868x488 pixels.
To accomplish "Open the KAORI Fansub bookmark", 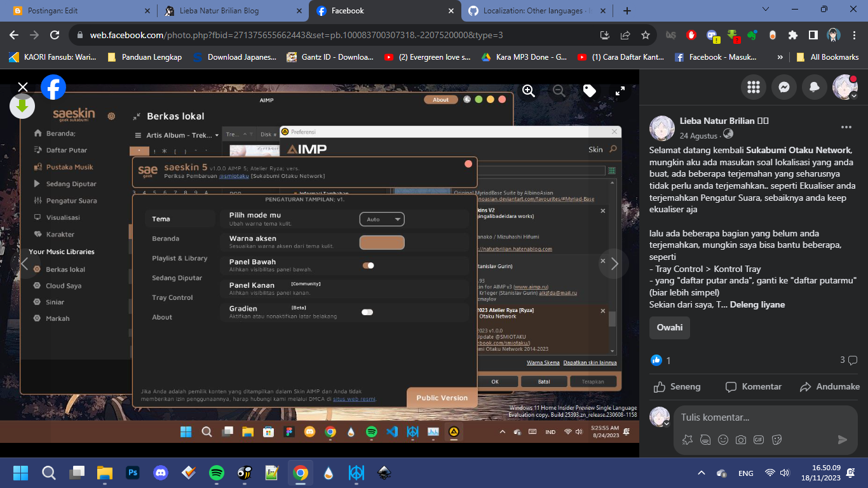I will 53,57.
